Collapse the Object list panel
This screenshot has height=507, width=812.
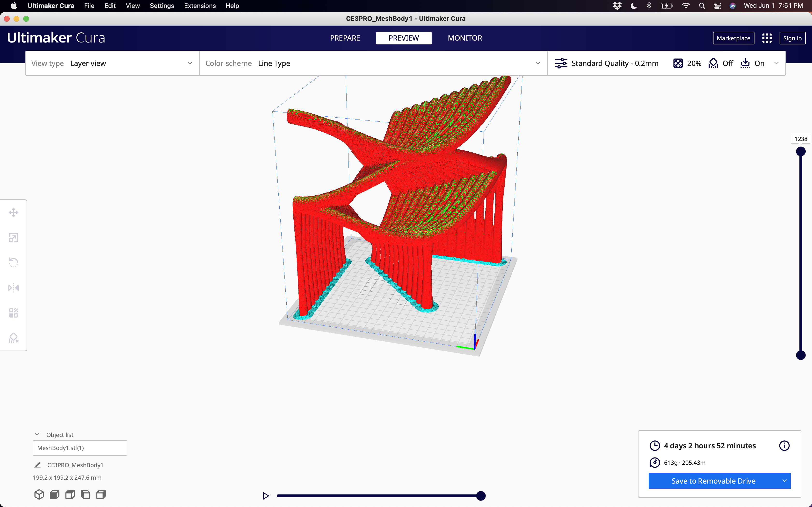(x=37, y=434)
